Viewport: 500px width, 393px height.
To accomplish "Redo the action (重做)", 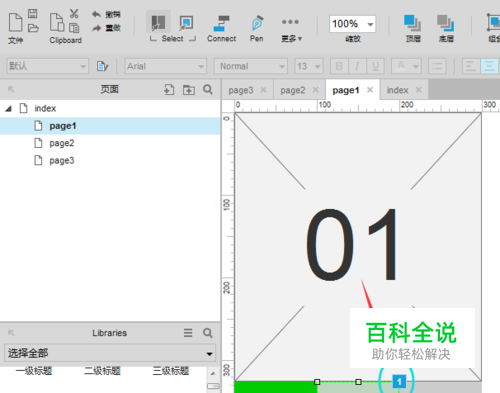I will click(x=106, y=28).
